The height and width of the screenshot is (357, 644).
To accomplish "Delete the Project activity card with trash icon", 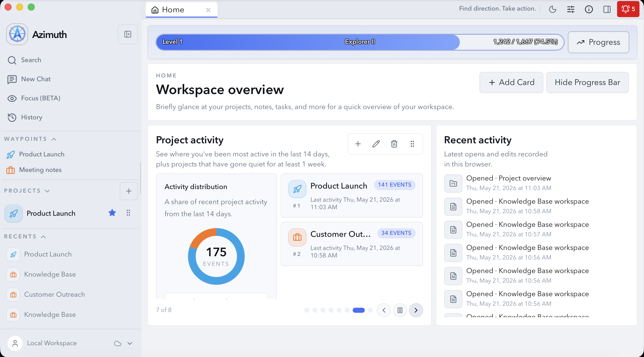I will pos(394,144).
